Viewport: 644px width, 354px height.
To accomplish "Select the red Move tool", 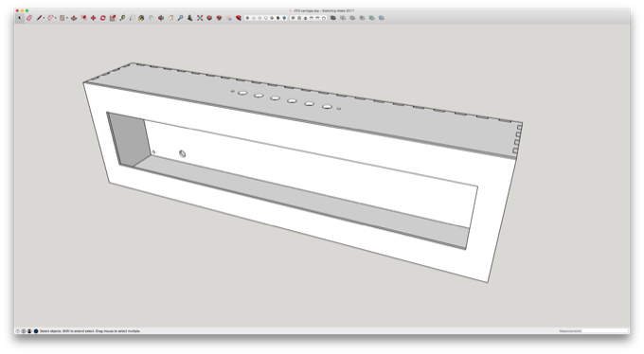I will [x=93, y=18].
